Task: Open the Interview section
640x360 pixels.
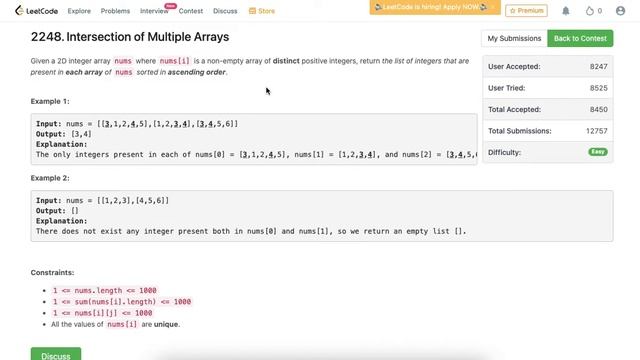Action: coord(154,11)
